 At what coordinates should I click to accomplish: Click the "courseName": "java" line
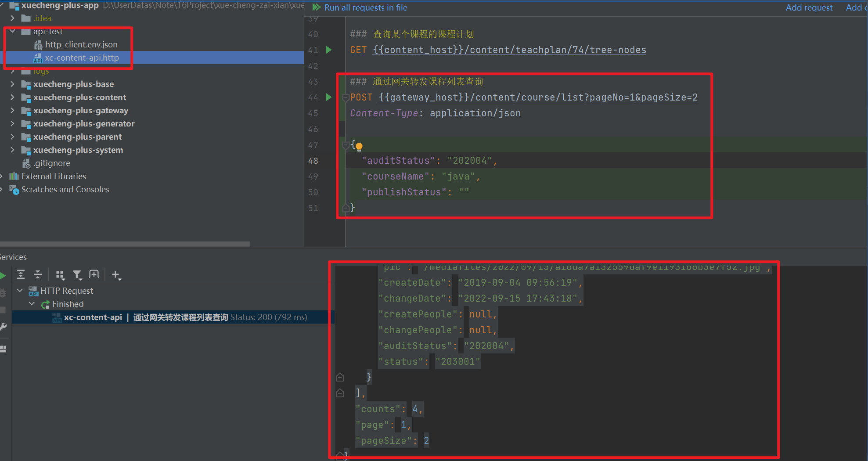421,176
